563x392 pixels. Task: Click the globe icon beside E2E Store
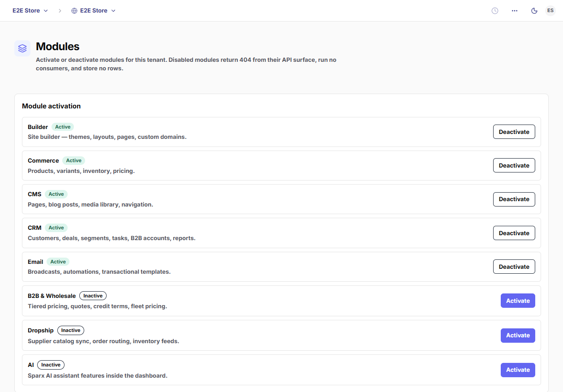[x=74, y=11]
